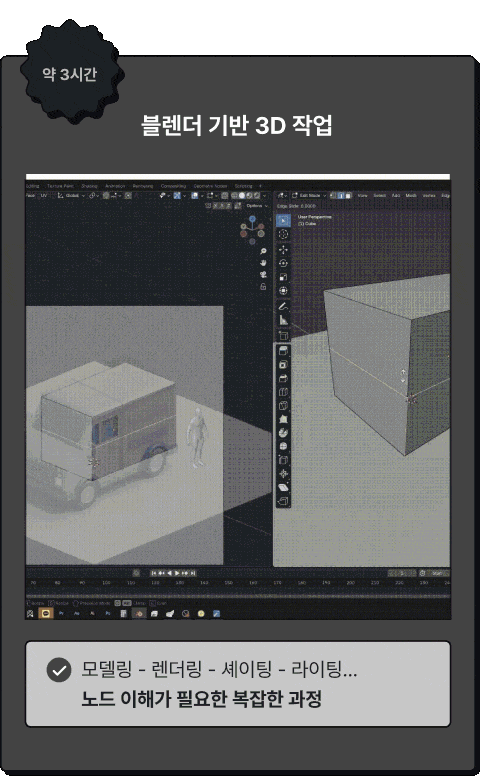Toggle snapping magnet in left viewport header
Screen dimensions: 480x777
[x=106, y=196]
